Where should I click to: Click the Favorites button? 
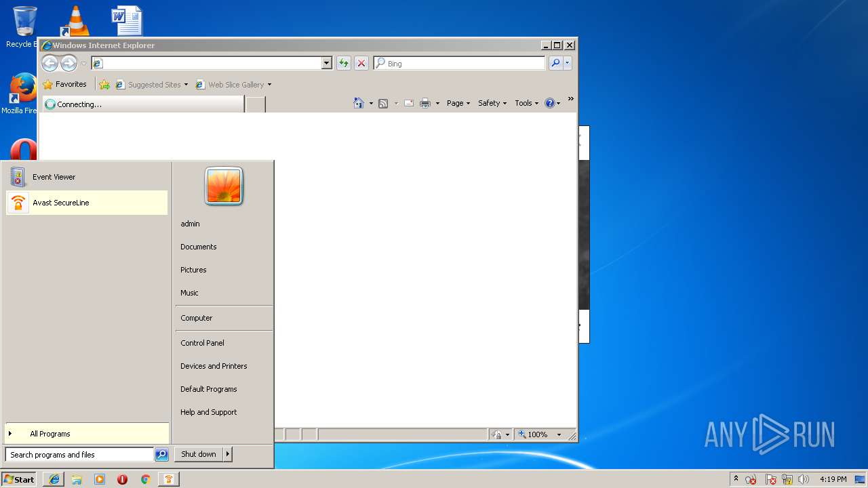pyautogui.click(x=65, y=85)
